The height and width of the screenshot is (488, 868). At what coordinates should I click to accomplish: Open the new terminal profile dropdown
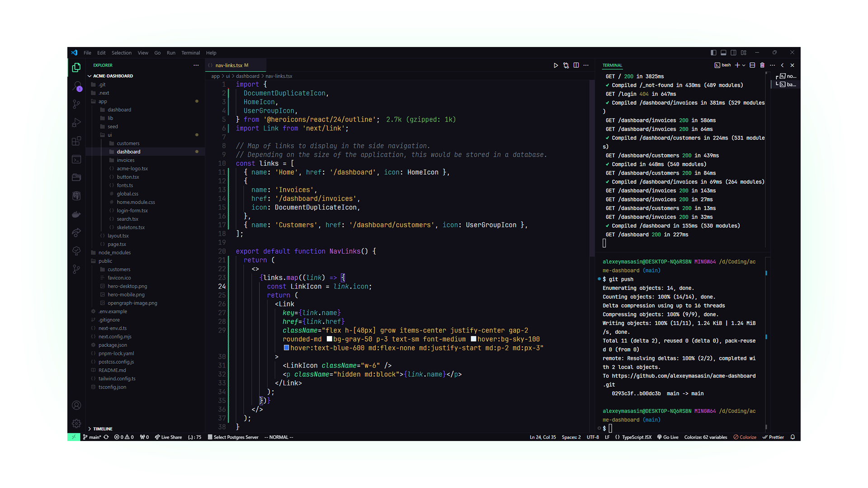point(744,66)
